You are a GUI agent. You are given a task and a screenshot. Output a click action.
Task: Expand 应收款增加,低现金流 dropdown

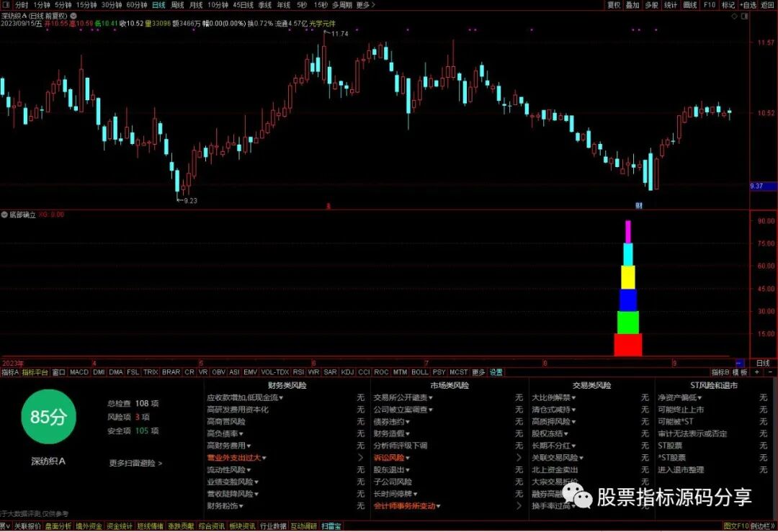(x=245, y=397)
